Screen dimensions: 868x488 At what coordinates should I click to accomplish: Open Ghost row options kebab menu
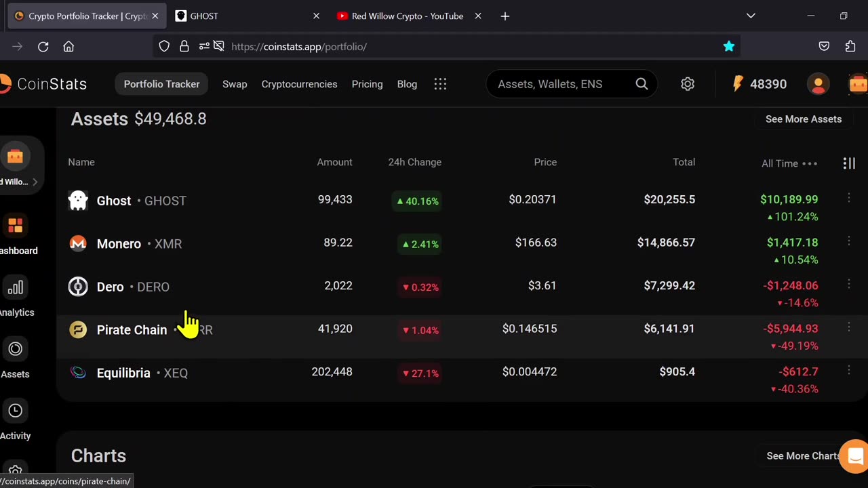(x=848, y=198)
